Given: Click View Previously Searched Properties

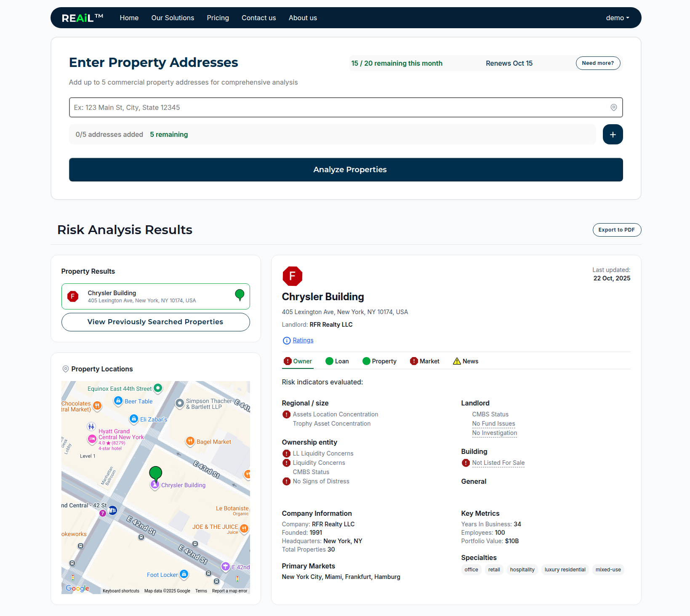Looking at the screenshot, I should (x=155, y=322).
